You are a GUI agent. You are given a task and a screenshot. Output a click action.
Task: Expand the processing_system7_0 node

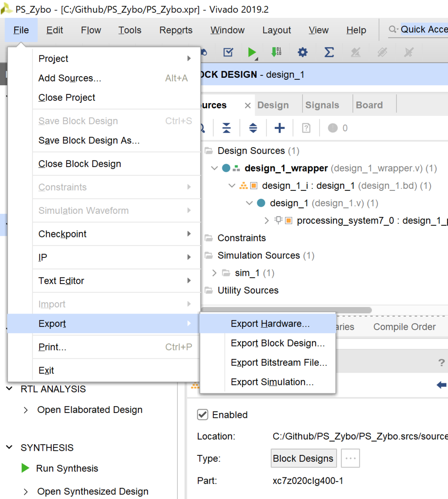266,220
